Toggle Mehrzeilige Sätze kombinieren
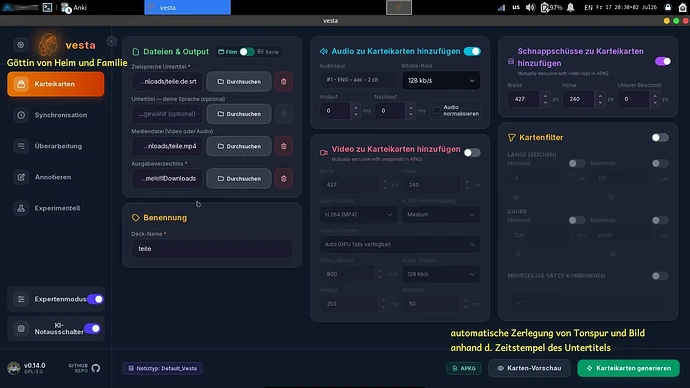Viewport: 690px width, 388px height. click(x=660, y=276)
